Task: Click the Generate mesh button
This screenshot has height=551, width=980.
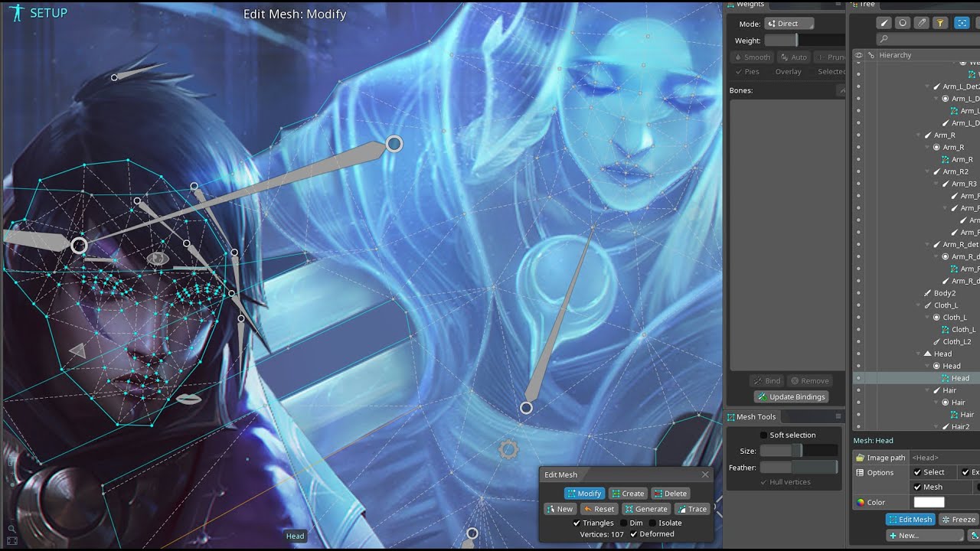Action: pos(646,509)
